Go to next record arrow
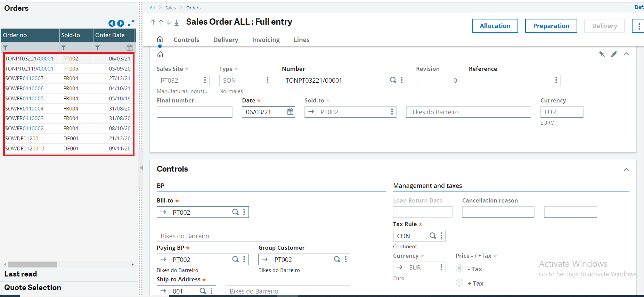This screenshot has width=644, height=297. point(169,22)
